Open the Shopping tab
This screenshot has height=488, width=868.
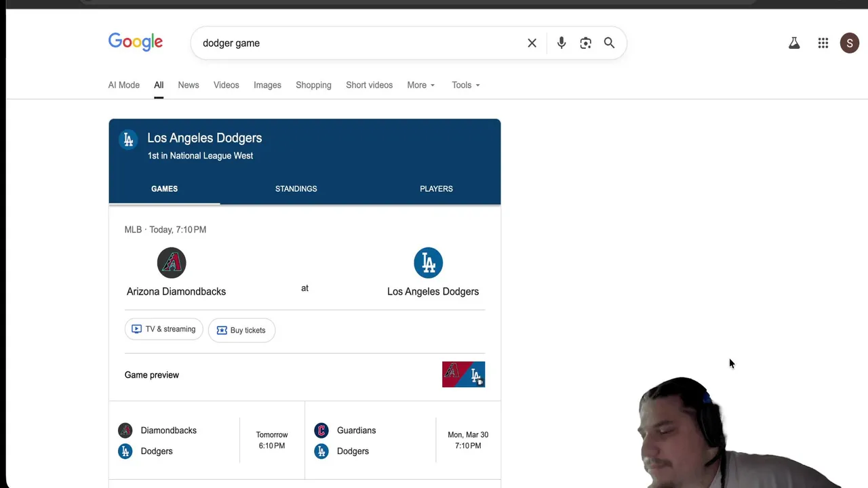tap(313, 85)
